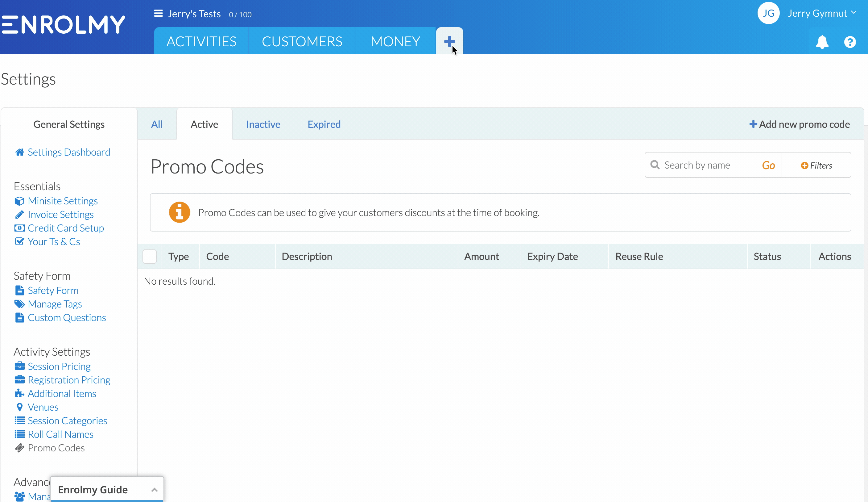Switch to the Inactive tab
Image resolution: width=868 pixels, height=502 pixels.
pyautogui.click(x=263, y=124)
